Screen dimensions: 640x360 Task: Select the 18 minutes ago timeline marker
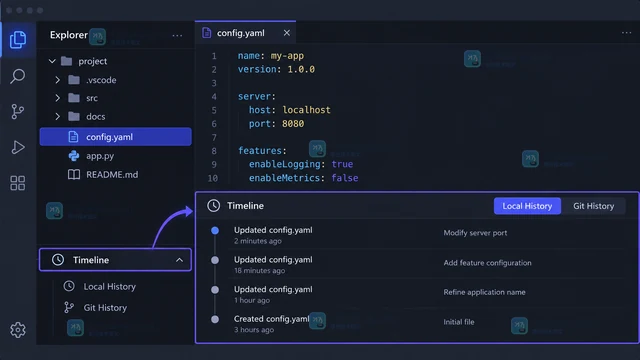click(x=215, y=260)
